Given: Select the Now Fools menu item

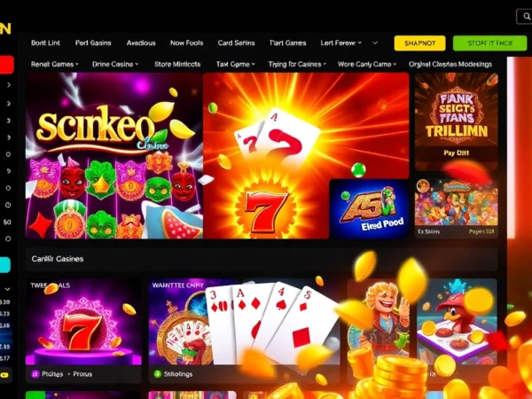Looking at the screenshot, I should pos(186,43).
